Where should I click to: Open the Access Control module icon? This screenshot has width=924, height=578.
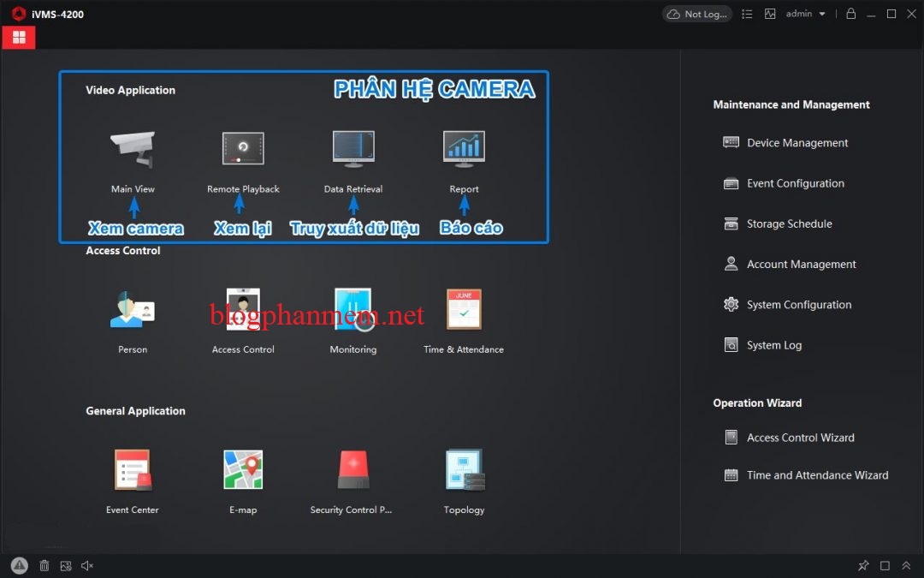(x=243, y=309)
